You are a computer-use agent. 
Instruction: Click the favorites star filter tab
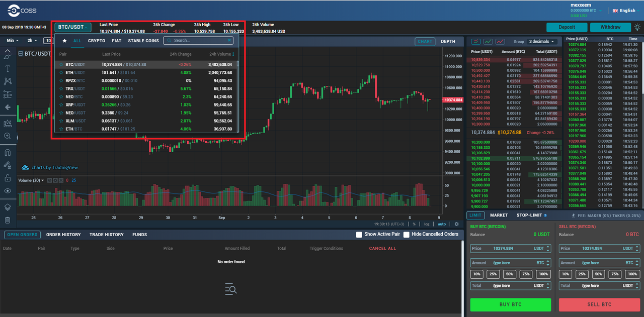coord(64,41)
